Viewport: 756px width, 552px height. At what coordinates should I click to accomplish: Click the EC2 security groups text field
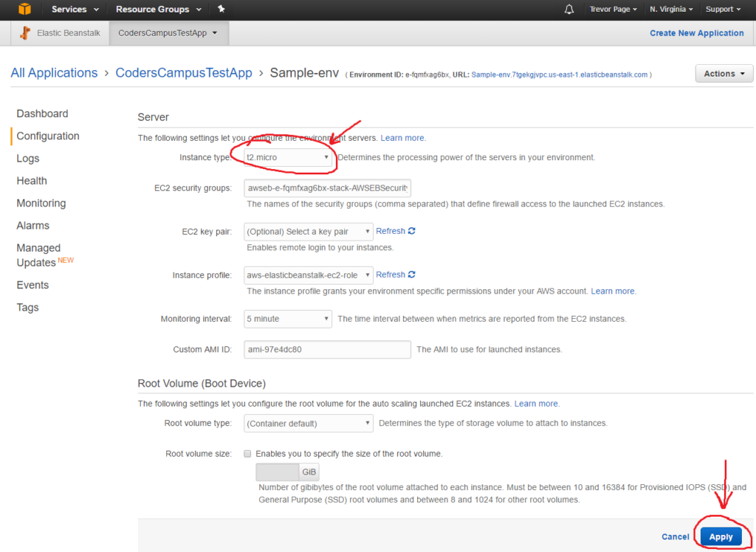tap(327, 188)
